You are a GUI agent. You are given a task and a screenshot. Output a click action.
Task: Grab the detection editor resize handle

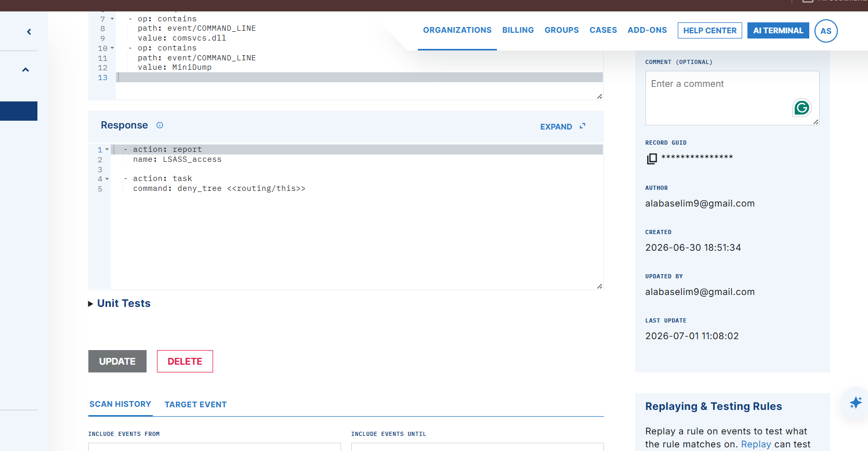(600, 96)
